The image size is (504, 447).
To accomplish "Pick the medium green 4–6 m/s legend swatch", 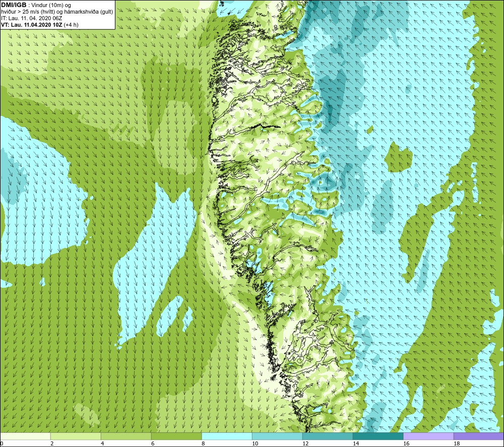I will 126,436.
